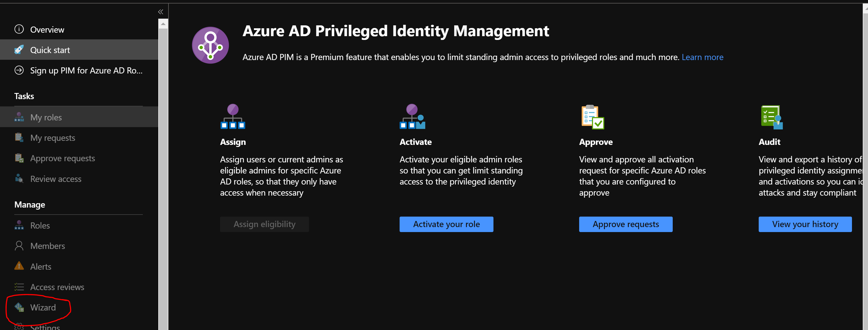
Task: Click the Members person icon
Action: (19, 246)
